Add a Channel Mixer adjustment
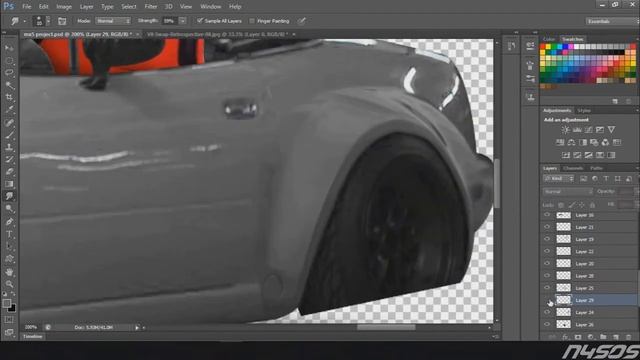The height and width of the screenshot is (360, 640). coord(605,142)
